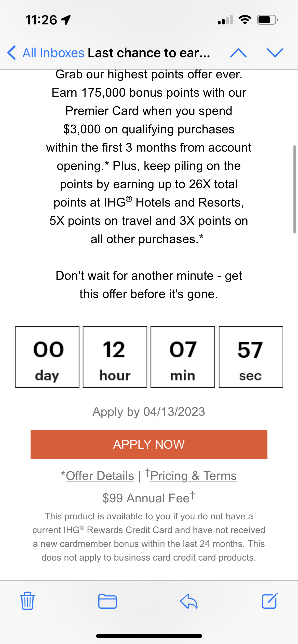Tap the home indicator bar

[149, 636]
